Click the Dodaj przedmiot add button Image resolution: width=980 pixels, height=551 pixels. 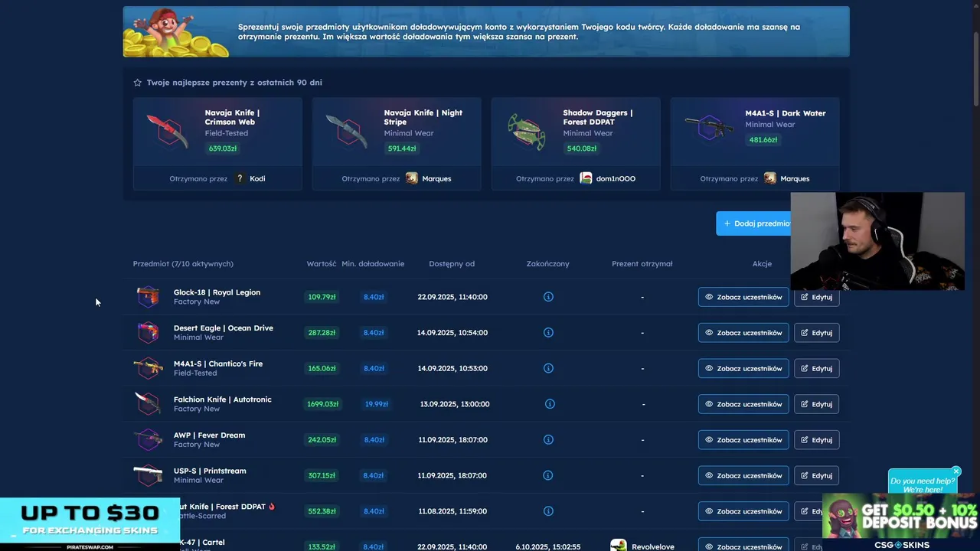coord(753,223)
